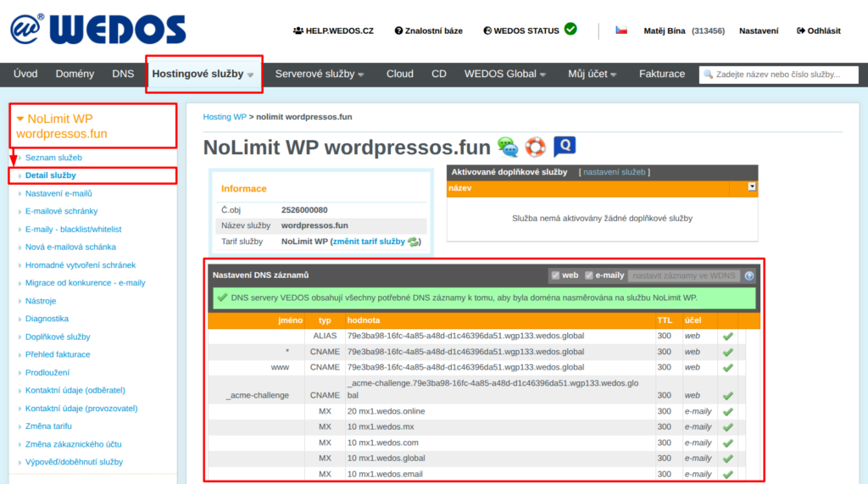
Task: Click the blue Q knowledge icon
Action: [x=565, y=146]
